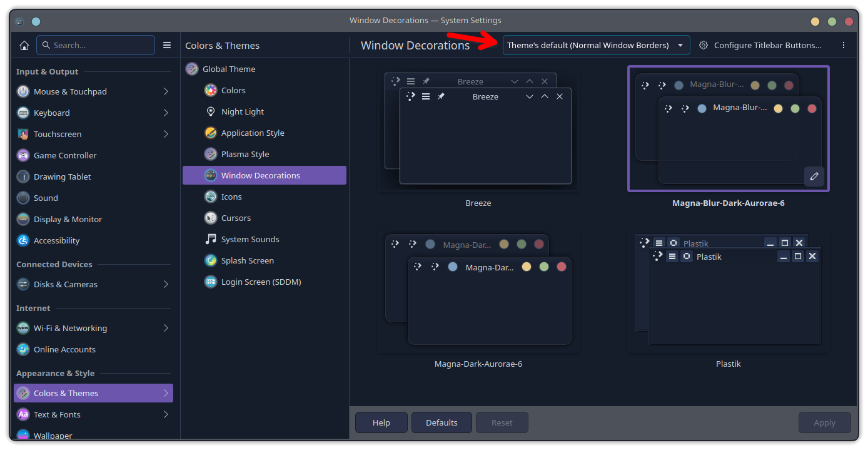Click the Sound settings icon
This screenshot has height=450, width=868.
pyautogui.click(x=23, y=198)
